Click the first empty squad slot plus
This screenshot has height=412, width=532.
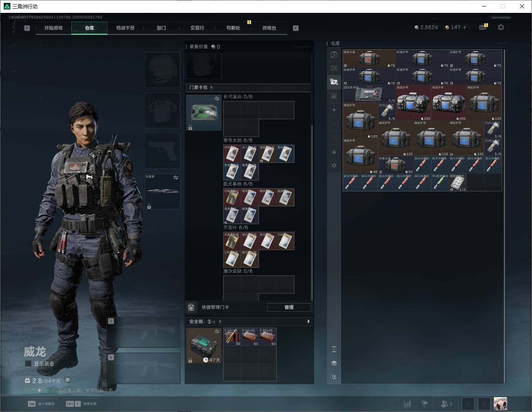tap(468, 404)
